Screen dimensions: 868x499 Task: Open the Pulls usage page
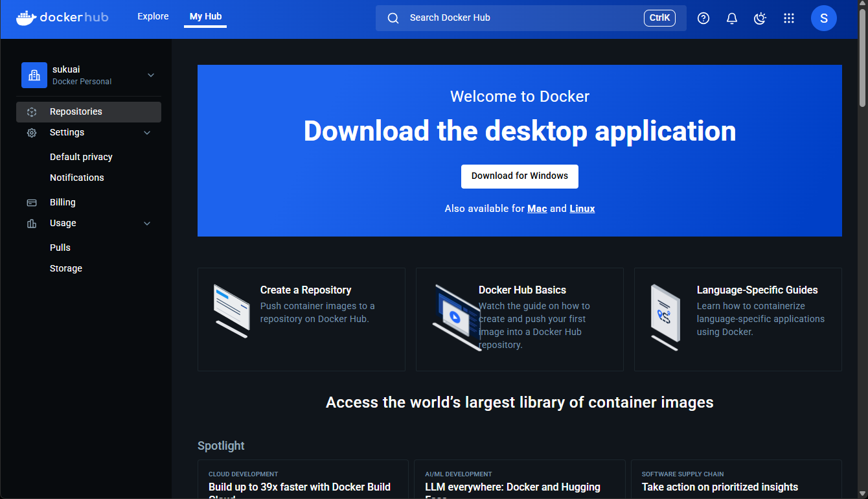pyautogui.click(x=60, y=248)
